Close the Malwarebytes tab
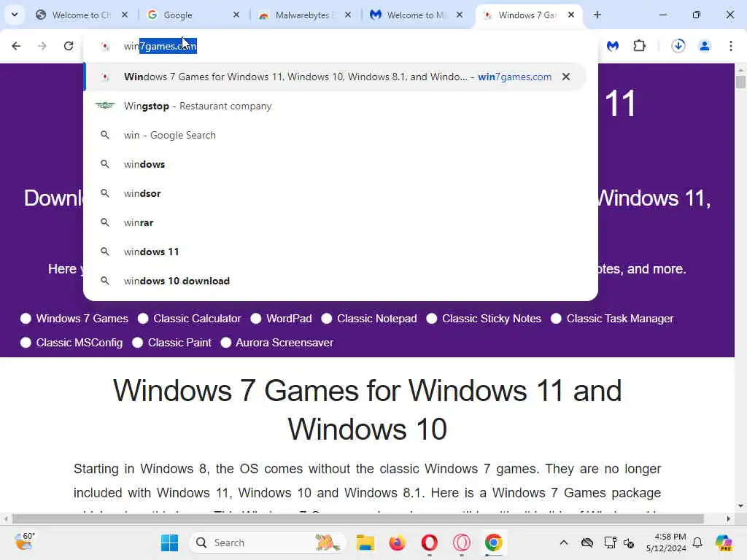Image resolution: width=747 pixels, height=560 pixels. [348, 15]
